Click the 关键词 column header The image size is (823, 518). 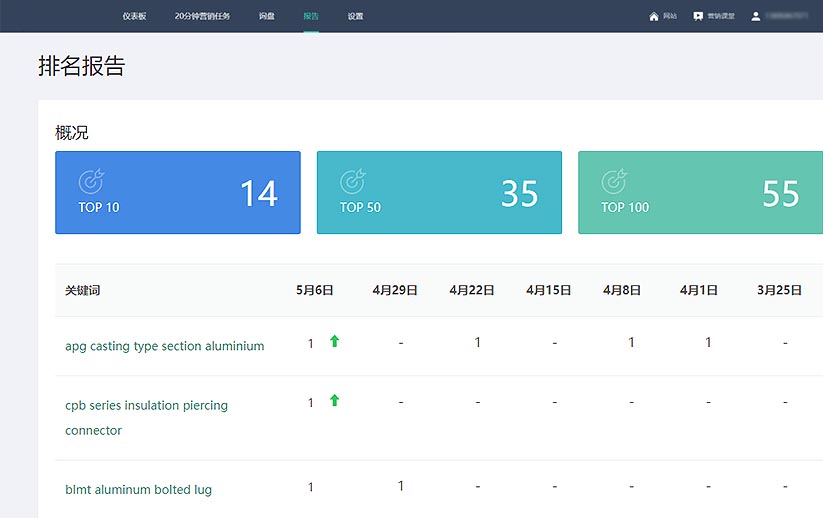pyautogui.click(x=82, y=290)
